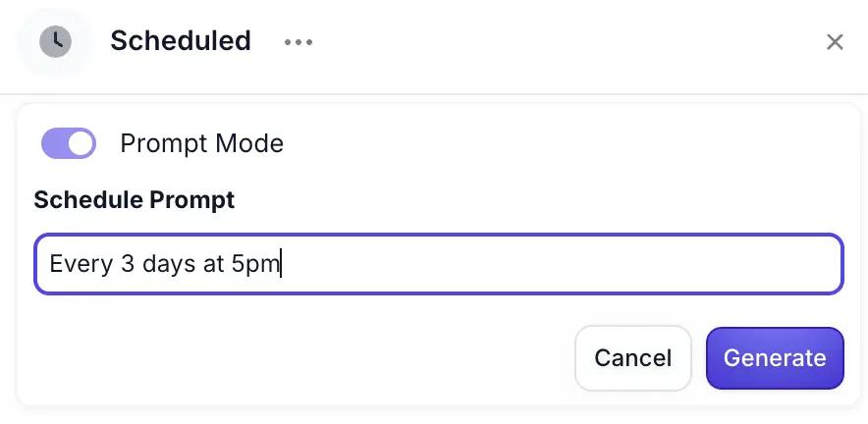Viewport: 868px width, 424px height.
Task: Click the clock icon beside Scheduled
Action: click(56, 41)
